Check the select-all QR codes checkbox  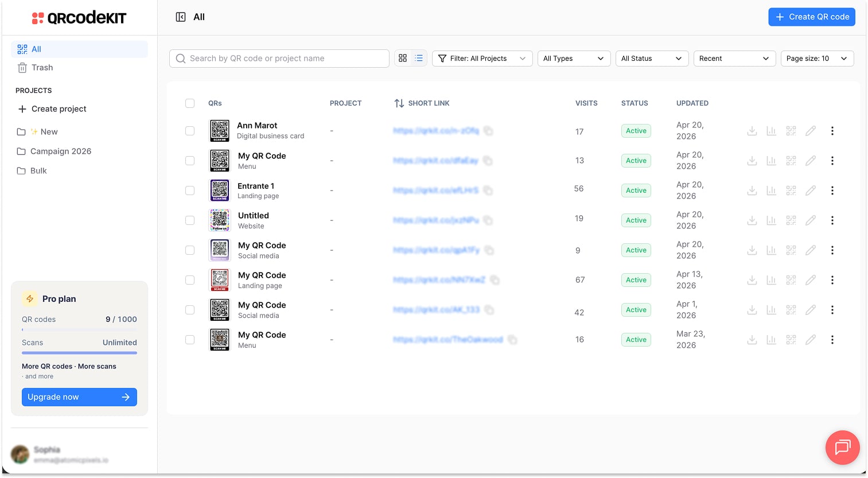tap(190, 103)
